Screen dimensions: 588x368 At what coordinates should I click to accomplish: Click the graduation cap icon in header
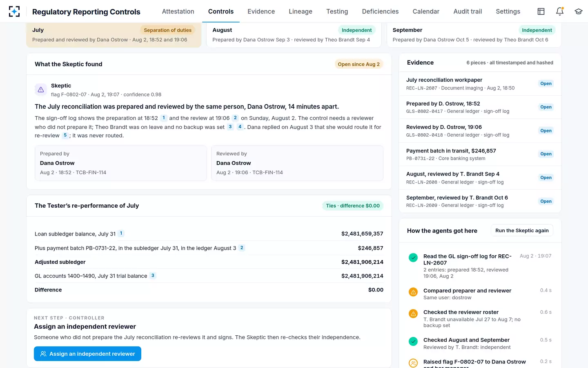(x=579, y=11)
